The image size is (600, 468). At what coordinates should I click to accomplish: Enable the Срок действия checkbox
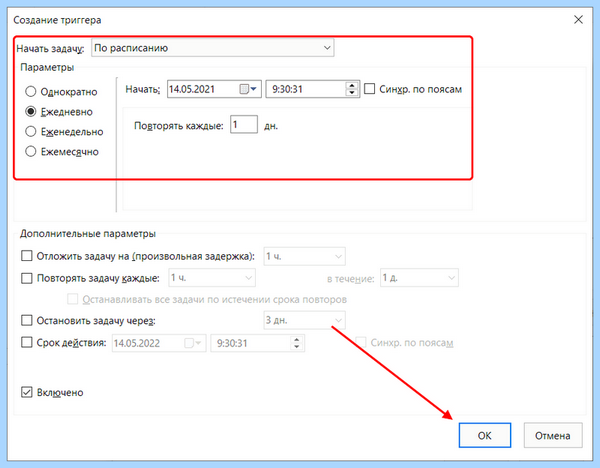[26, 342]
